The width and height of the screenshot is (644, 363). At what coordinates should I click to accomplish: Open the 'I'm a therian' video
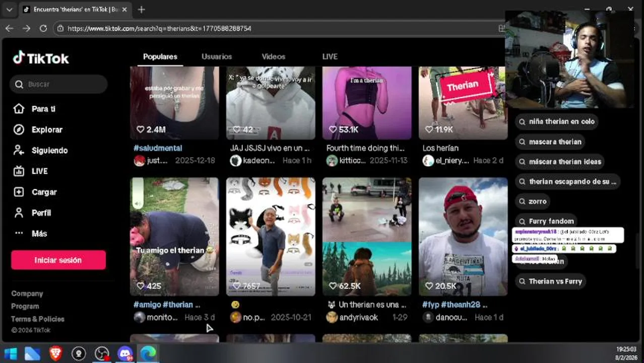(367, 103)
